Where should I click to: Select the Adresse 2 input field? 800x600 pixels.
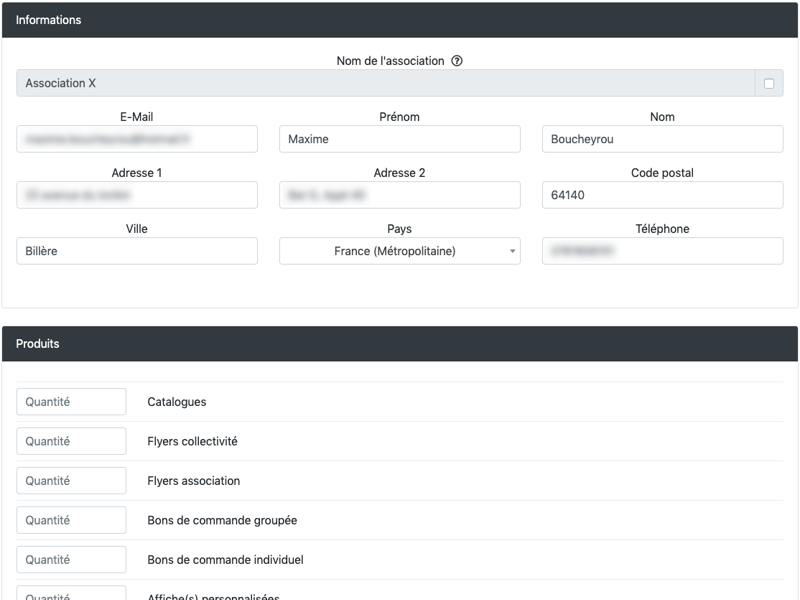(x=399, y=195)
